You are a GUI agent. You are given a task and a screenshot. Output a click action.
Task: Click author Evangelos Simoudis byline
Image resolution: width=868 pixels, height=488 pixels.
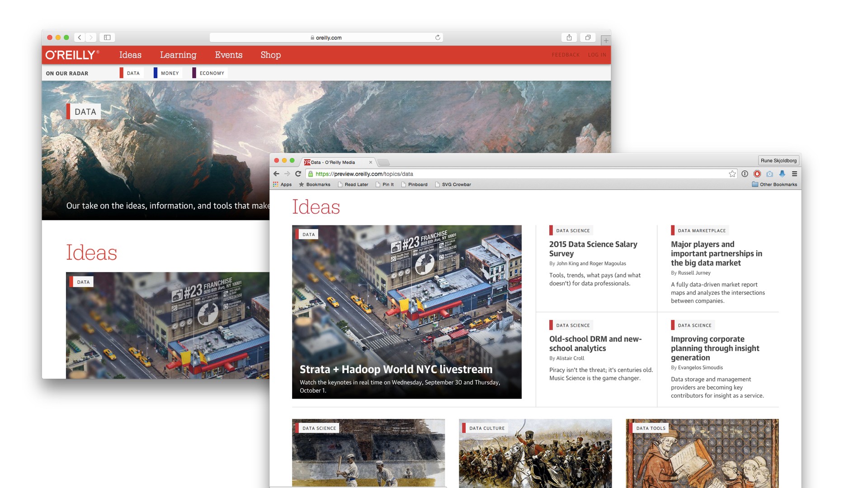[700, 367]
